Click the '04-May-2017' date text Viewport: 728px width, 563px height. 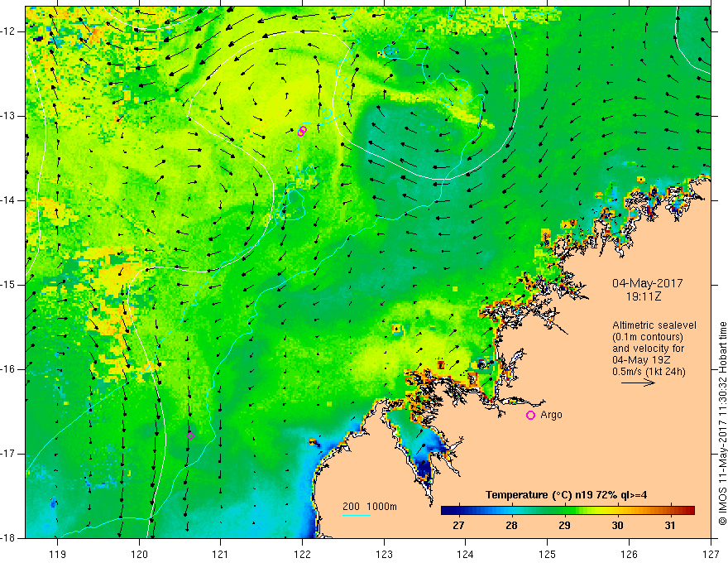(647, 283)
